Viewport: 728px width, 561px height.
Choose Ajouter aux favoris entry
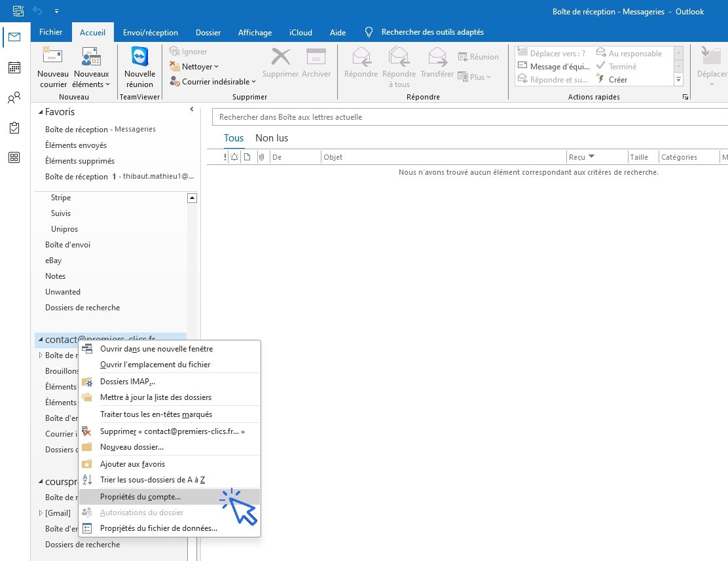coord(170,464)
